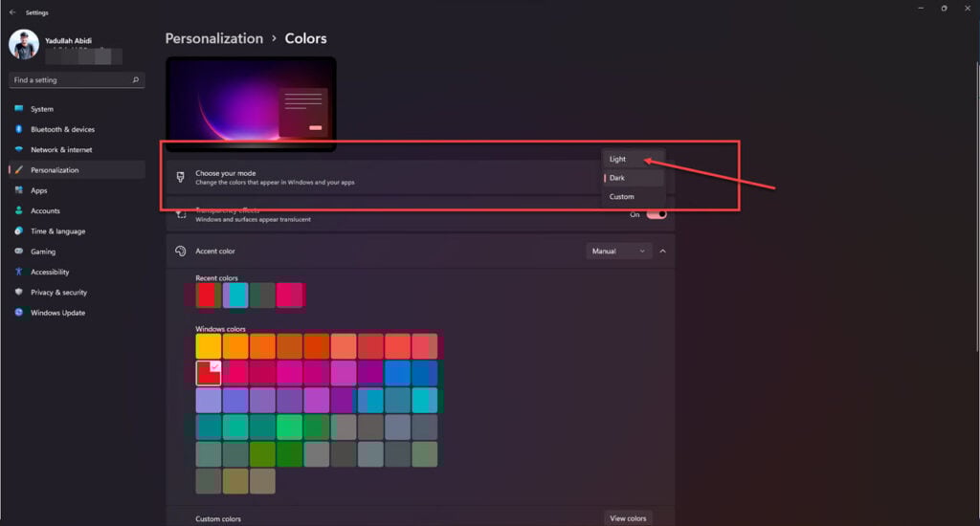Image resolution: width=980 pixels, height=526 pixels.
Task: Click the user profile avatar picture
Action: (x=24, y=44)
